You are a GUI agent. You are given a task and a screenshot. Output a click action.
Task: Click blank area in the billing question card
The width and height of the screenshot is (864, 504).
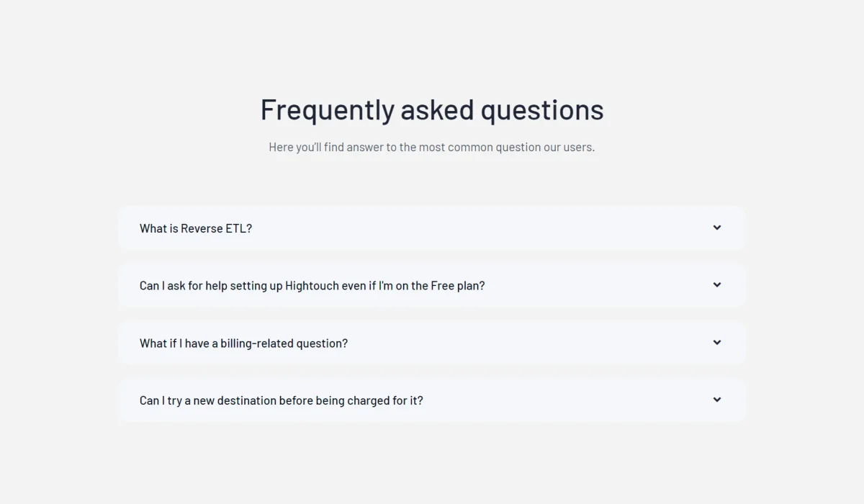click(x=529, y=343)
